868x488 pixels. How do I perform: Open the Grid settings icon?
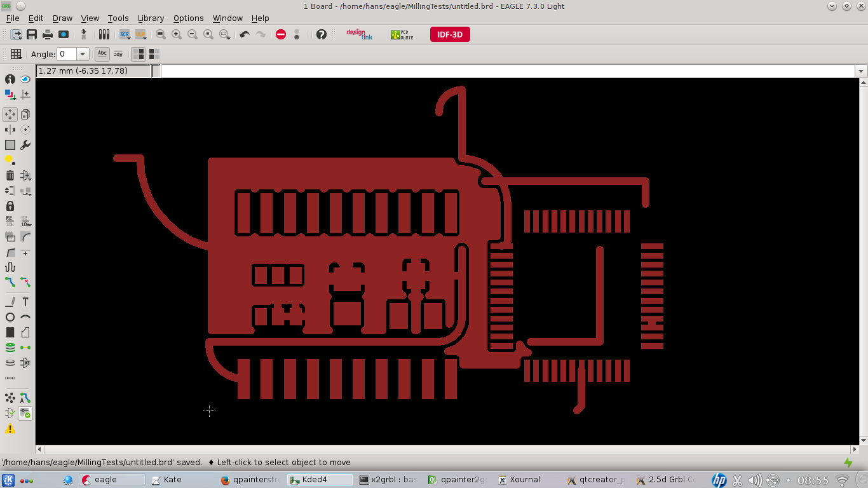coord(16,54)
